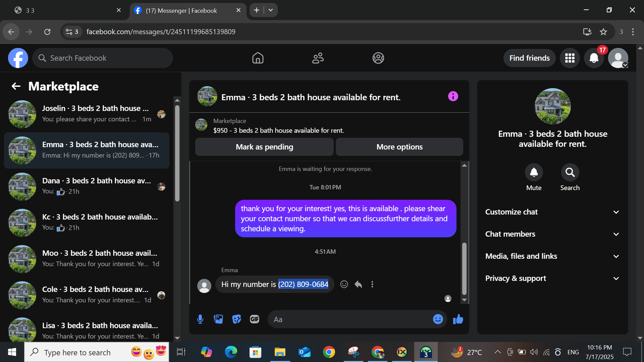Attach a photo or file icon

(218, 319)
